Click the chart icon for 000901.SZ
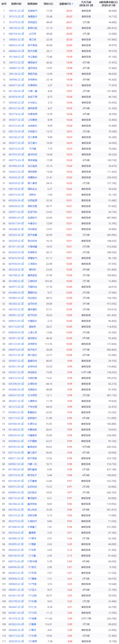Viewport: 119px width, 644px height. tap(23, 316)
